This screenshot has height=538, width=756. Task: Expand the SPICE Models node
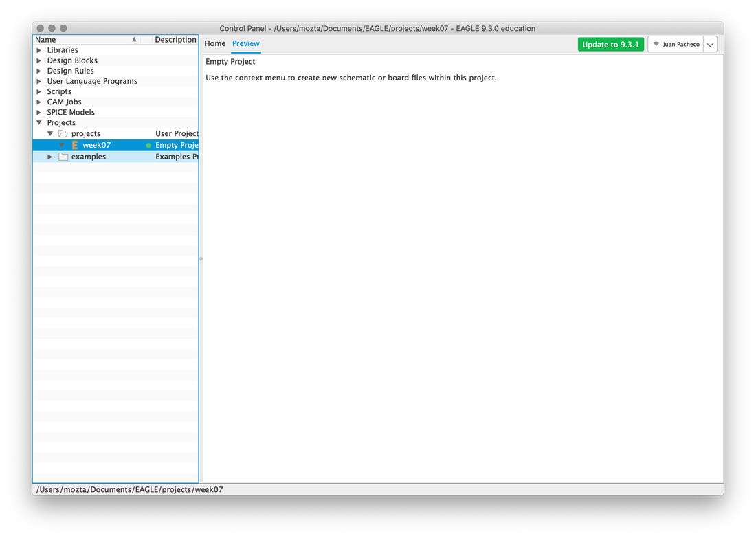click(x=39, y=112)
